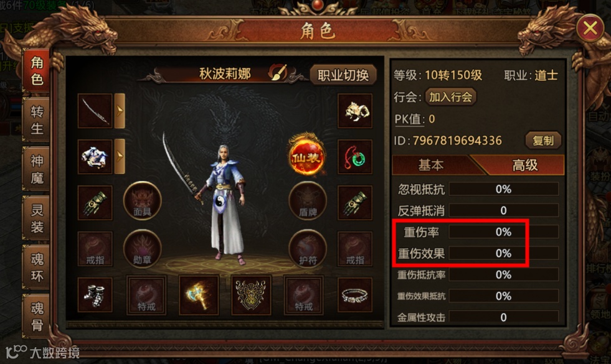
Task: Select the beast emblem slot at bottom center
Action: (x=251, y=295)
